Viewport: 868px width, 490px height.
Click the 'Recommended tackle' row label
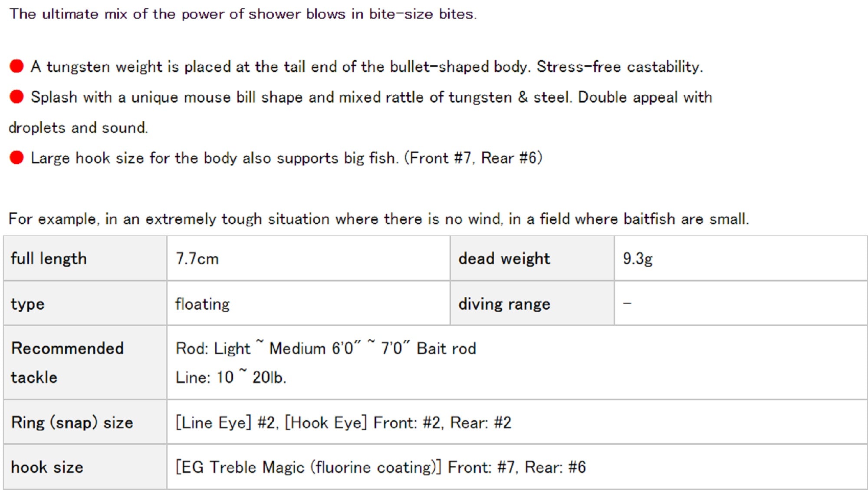tap(67, 362)
